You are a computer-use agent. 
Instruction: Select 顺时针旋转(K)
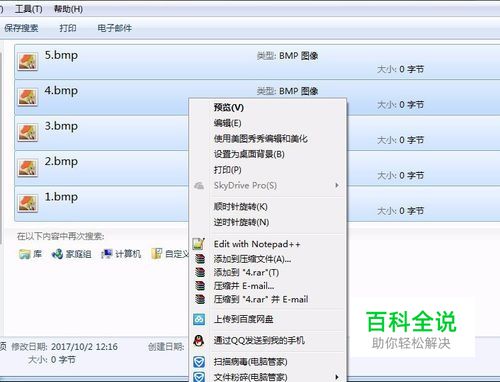tap(240, 207)
